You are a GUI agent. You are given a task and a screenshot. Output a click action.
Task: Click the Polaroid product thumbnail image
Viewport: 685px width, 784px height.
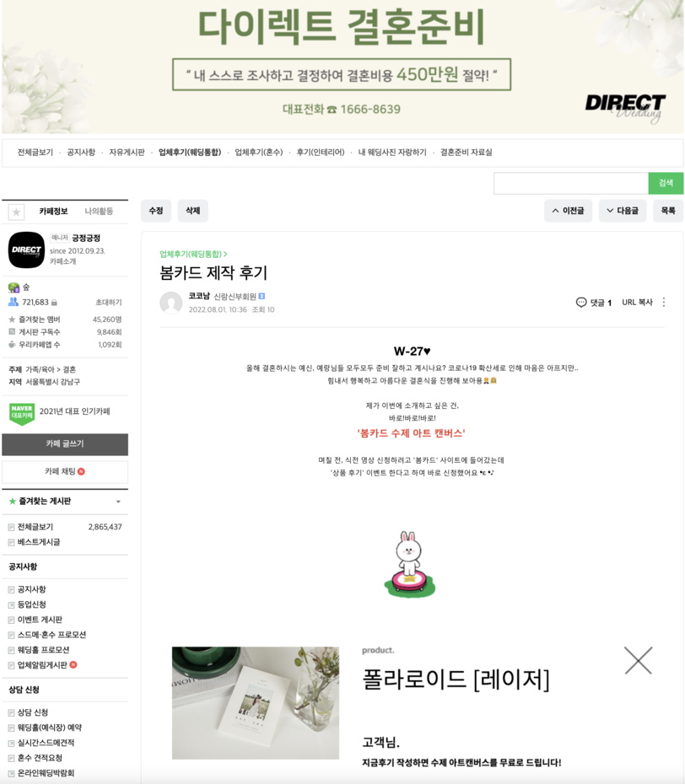[255, 702]
